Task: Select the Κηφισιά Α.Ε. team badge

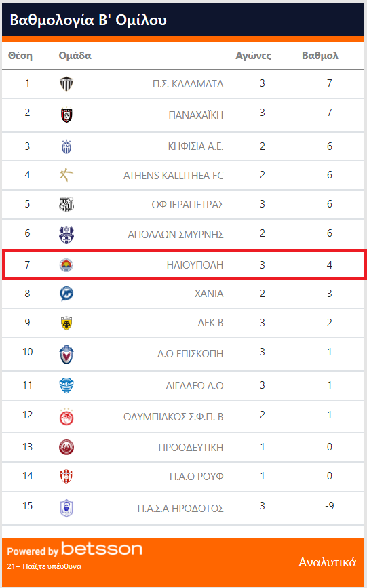Action: (x=66, y=146)
